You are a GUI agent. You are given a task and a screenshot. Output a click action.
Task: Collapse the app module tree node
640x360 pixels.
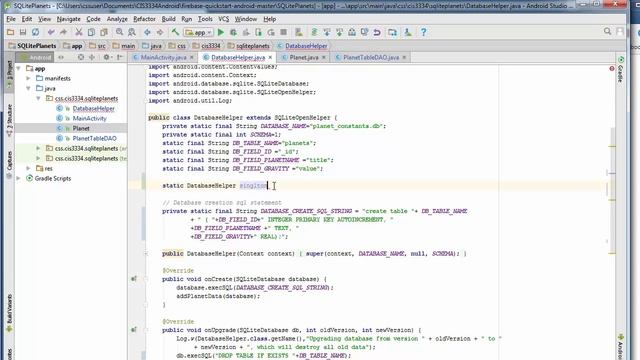[19, 69]
